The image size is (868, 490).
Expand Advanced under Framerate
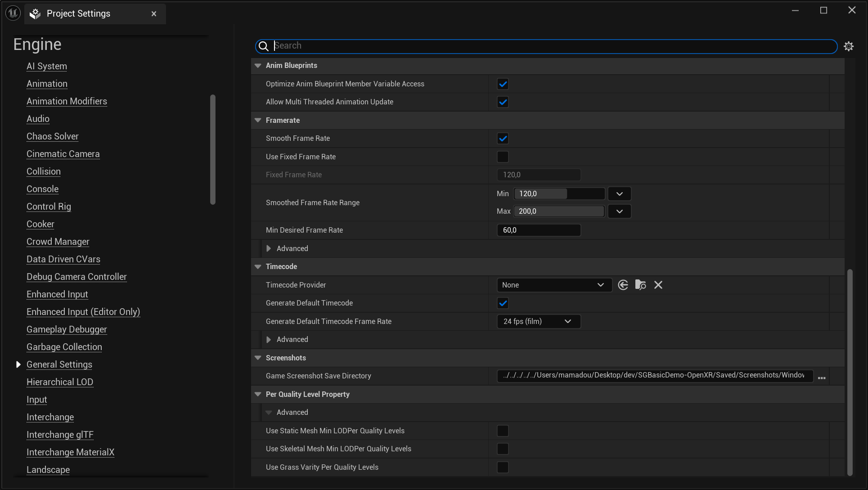(x=269, y=248)
